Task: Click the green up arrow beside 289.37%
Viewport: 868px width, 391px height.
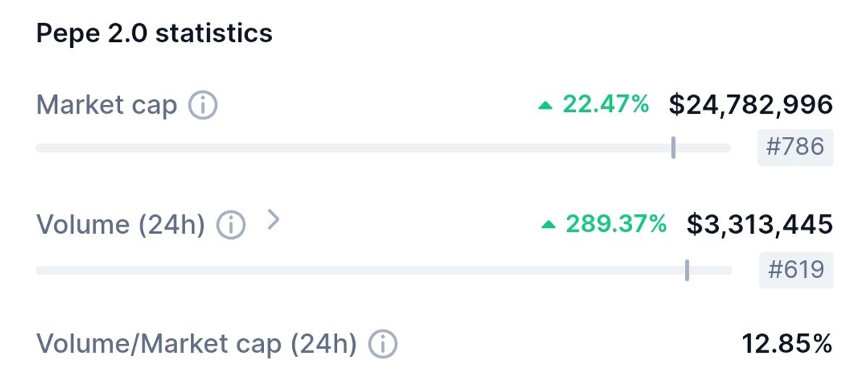Action: point(549,225)
